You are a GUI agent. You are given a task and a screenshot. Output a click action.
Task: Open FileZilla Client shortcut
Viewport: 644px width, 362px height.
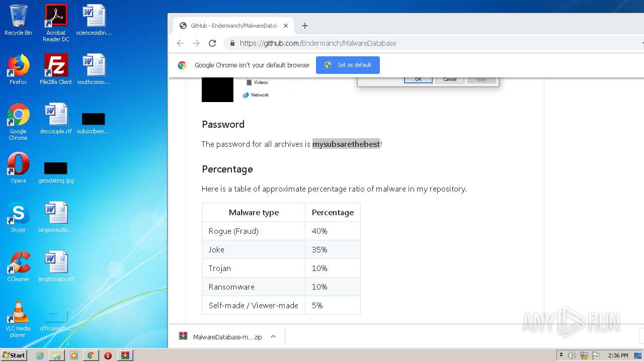tap(56, 69)
